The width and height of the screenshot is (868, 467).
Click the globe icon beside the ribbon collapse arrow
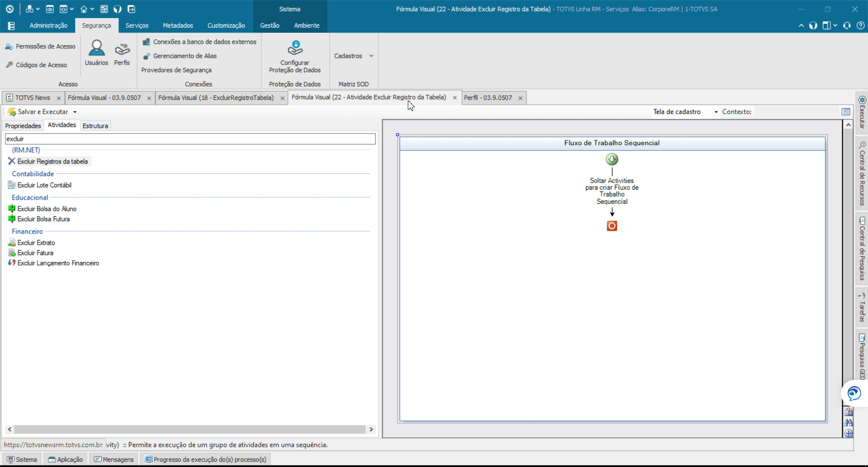coord(813,26)
